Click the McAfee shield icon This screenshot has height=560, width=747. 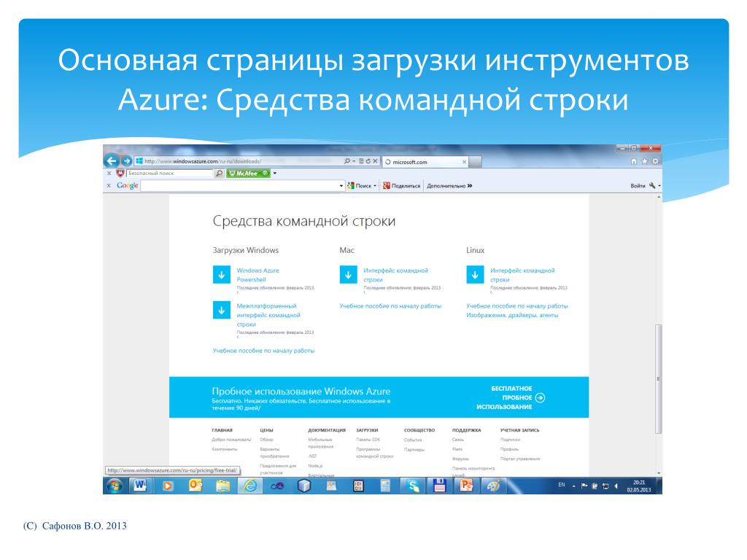pyautogui.click(x=120, y=174)
